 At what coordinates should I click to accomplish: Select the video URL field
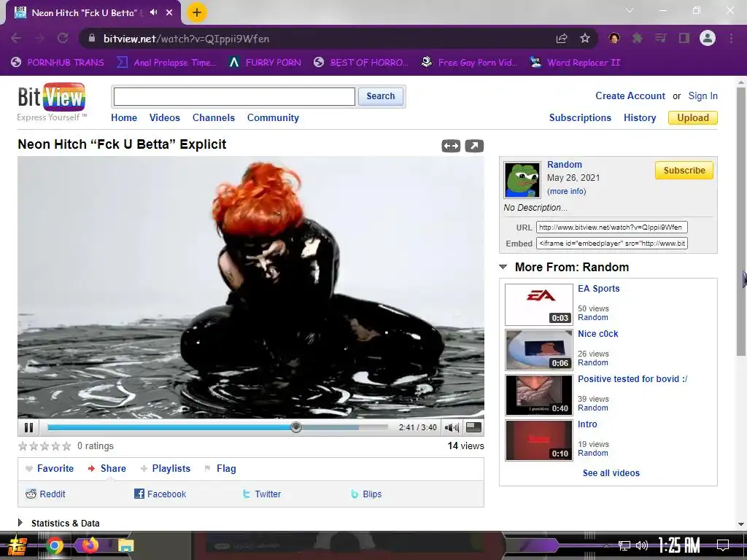click(x=612, y=227)
